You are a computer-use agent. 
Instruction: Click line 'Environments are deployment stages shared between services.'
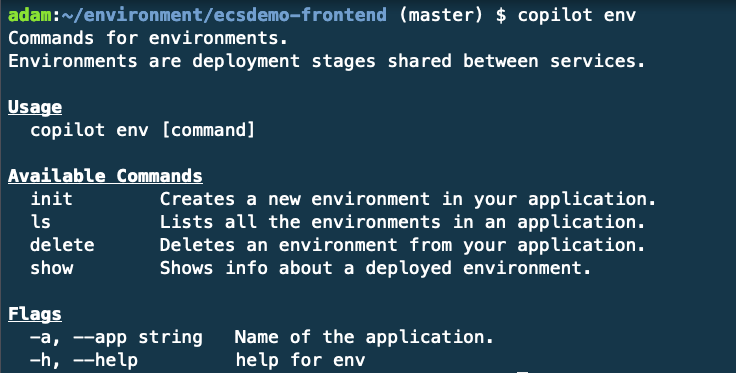pos(327,61)
